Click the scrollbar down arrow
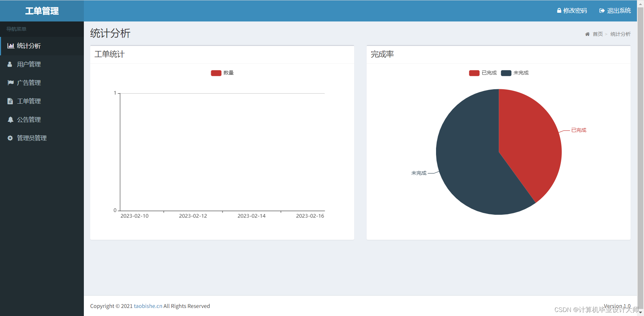The image size is (644, 316). pyautogui.click(x=640, y=313)
